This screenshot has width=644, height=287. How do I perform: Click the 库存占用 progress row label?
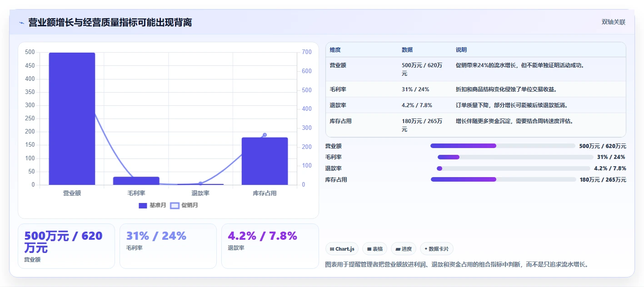click(336, 180)
